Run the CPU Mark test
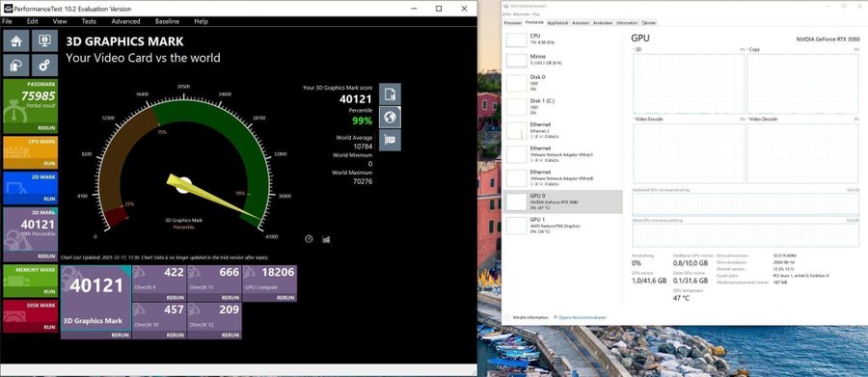Viewport: 868px width, 377px height. 50,164
